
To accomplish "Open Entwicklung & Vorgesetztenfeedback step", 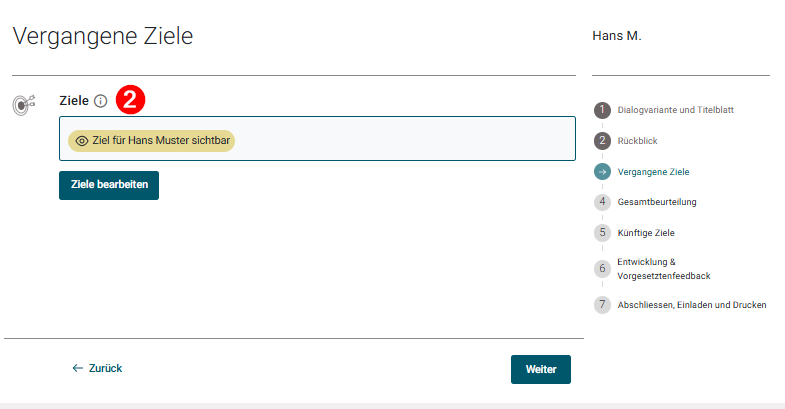I will coord(663,268).
